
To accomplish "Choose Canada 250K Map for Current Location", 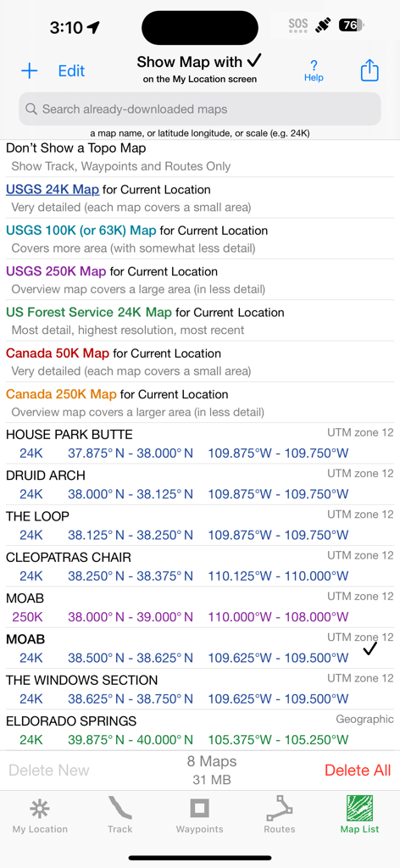I will click(200, 403).
